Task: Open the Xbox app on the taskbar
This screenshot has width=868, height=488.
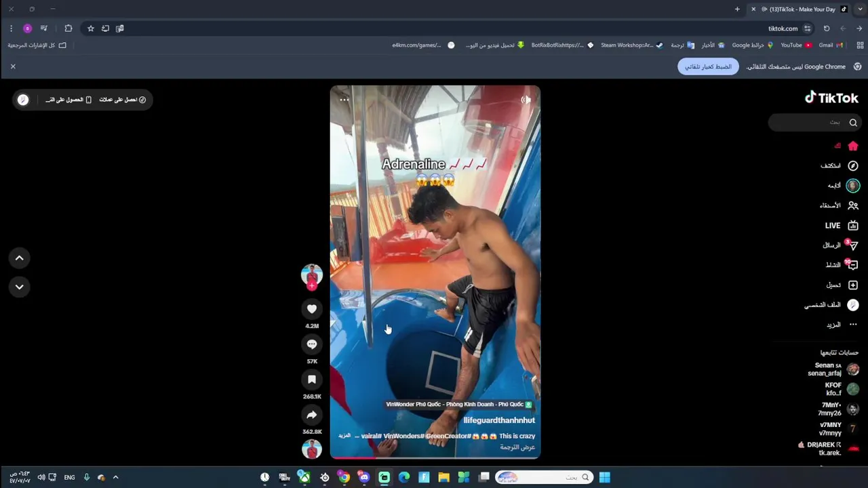Action: (x=304, y=477)
